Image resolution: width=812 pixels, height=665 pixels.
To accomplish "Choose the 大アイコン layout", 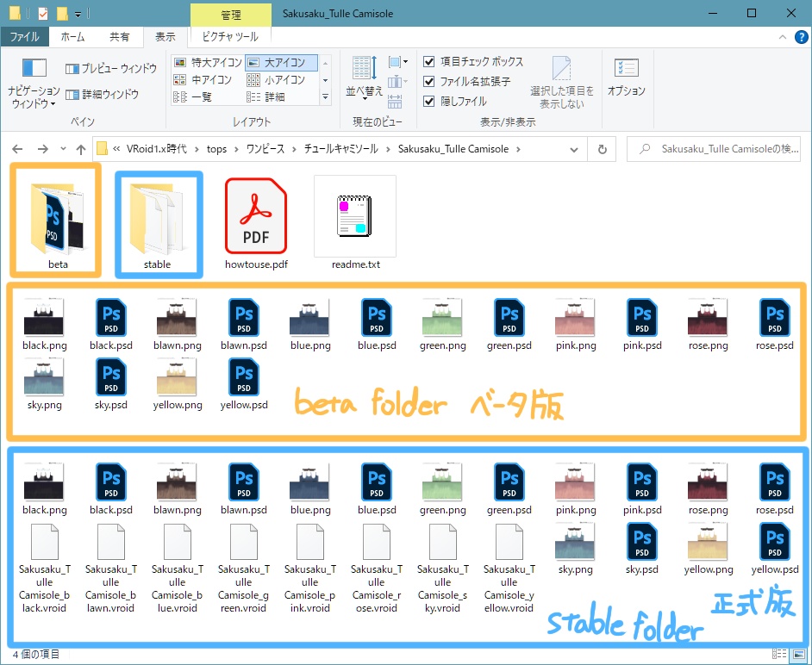I will 281,63.
